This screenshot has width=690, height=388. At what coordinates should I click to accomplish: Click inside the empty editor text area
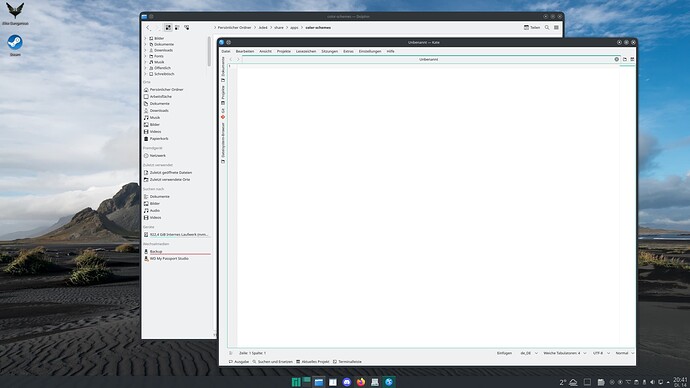[x=428, y=206]
